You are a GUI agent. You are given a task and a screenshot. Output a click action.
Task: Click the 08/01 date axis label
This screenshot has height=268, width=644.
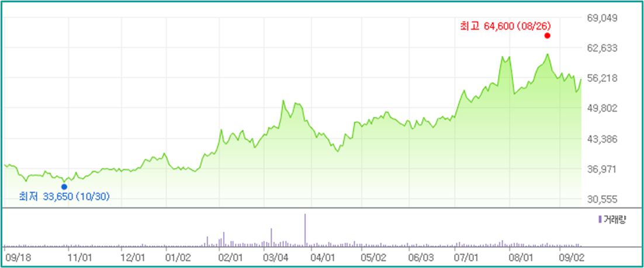tap(521, 258)
